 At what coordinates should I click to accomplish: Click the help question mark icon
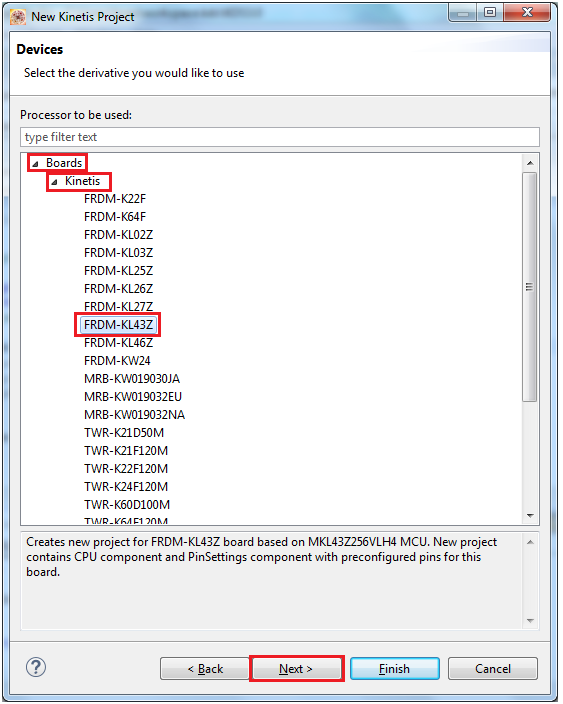[x=36, y=667]
